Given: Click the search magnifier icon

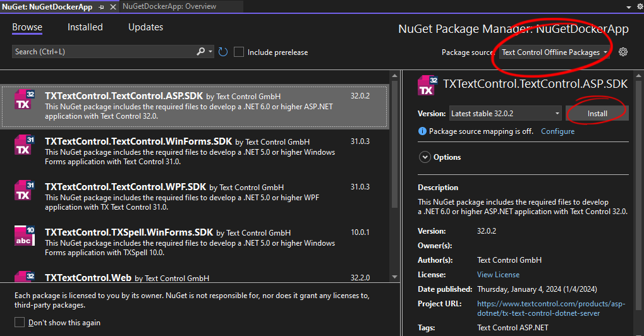Looking at the screenshot, I should tap(201, 52).
